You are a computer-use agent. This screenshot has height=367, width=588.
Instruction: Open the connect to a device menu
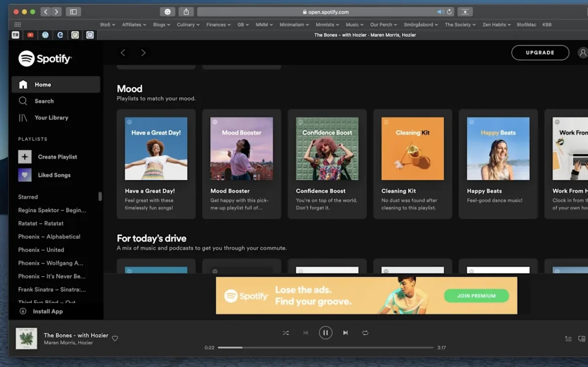582,338
